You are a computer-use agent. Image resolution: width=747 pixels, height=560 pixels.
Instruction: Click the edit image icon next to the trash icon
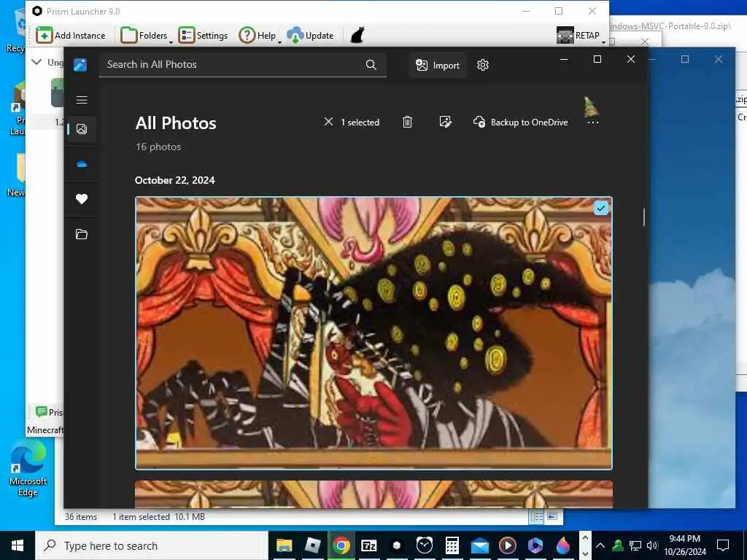pos(445,122)
